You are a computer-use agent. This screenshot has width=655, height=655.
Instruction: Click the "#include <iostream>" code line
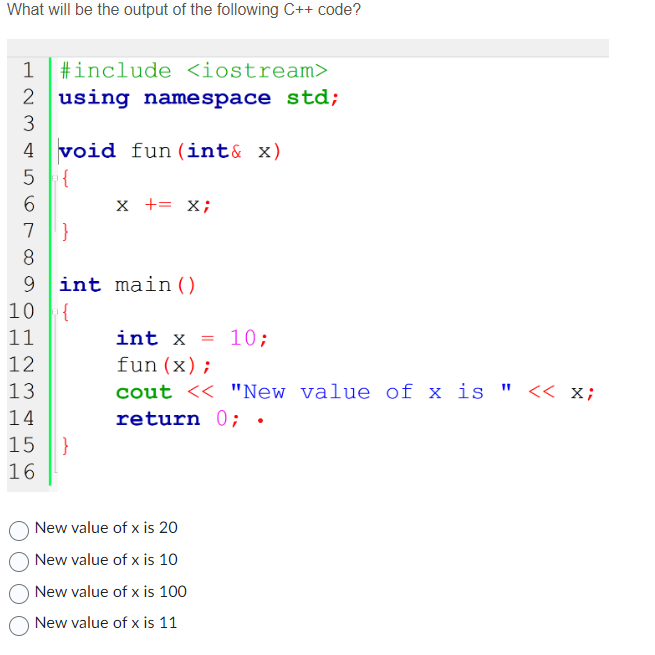[193, 71]
